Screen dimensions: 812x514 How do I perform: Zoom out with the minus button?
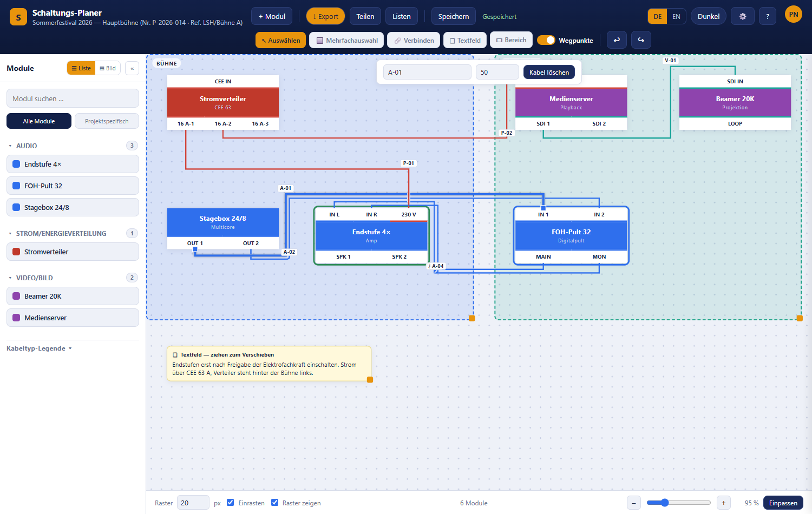(x=634, y=503)
